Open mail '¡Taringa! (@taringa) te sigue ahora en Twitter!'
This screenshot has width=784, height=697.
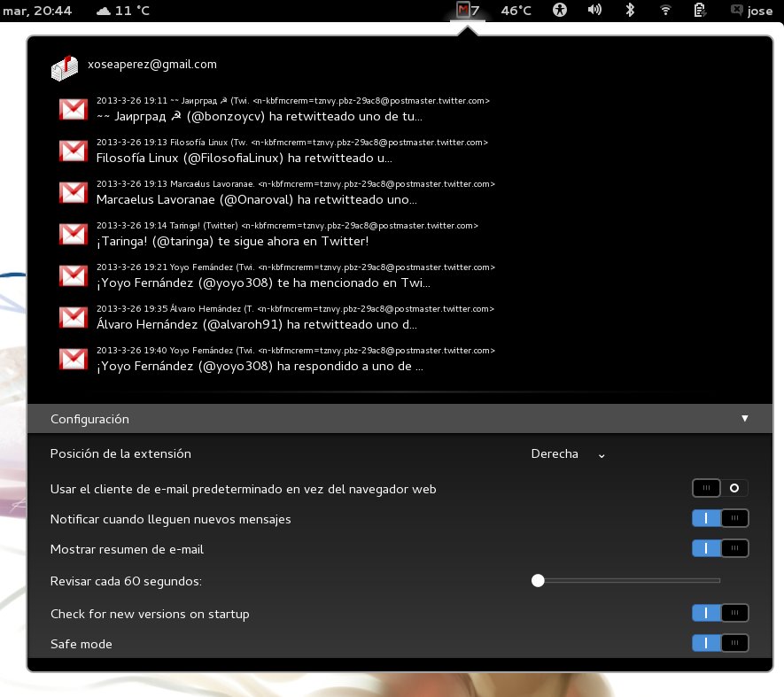pyautogui.click(x=232, y=242)
